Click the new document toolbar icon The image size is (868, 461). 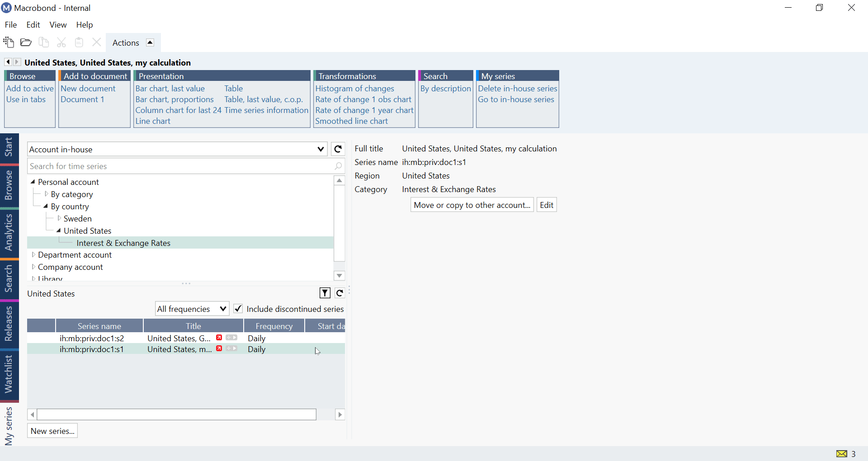click(x=9, y=42)
